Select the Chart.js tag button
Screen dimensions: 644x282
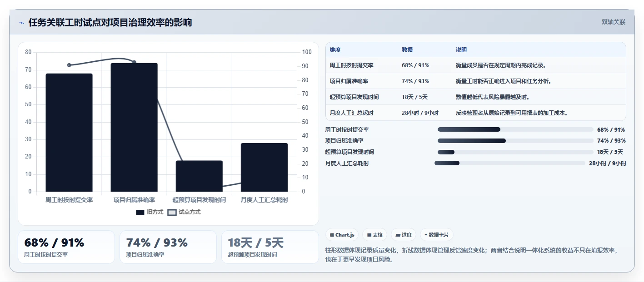click(x=342, y=235)
